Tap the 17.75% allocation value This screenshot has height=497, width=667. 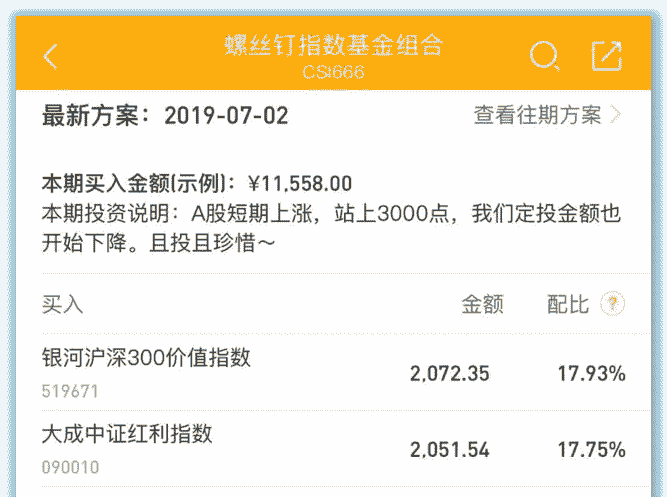click(x=591, y=450)
